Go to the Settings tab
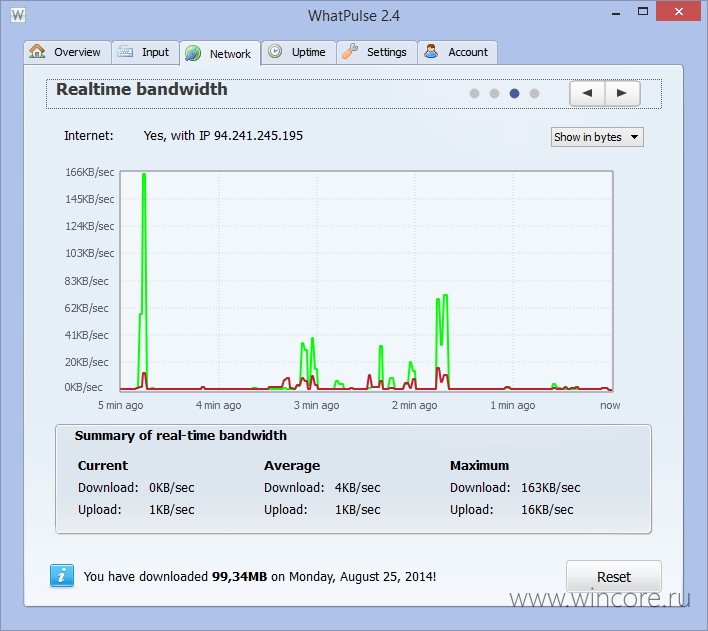 (377, 52)
